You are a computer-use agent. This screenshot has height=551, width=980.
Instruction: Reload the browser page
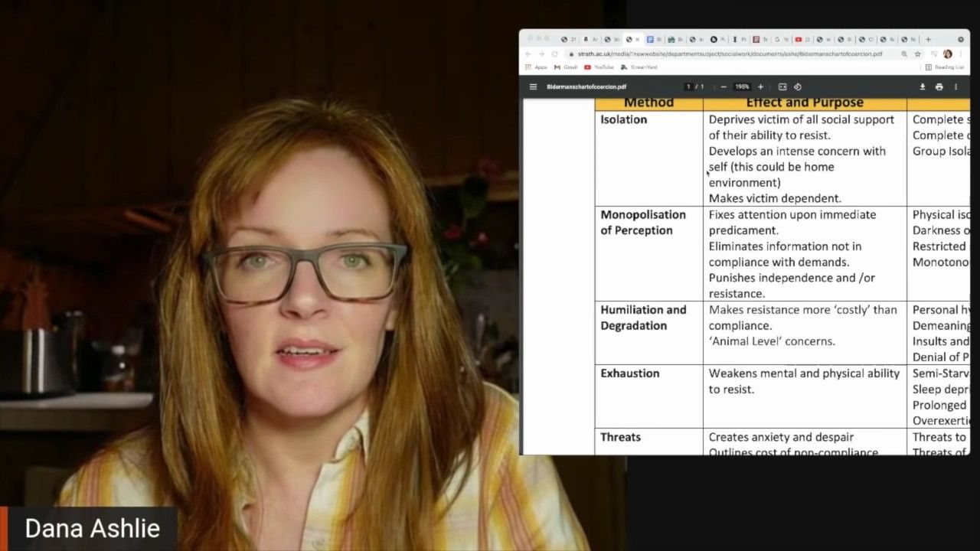pyautogui.click(x=554, y=54)
